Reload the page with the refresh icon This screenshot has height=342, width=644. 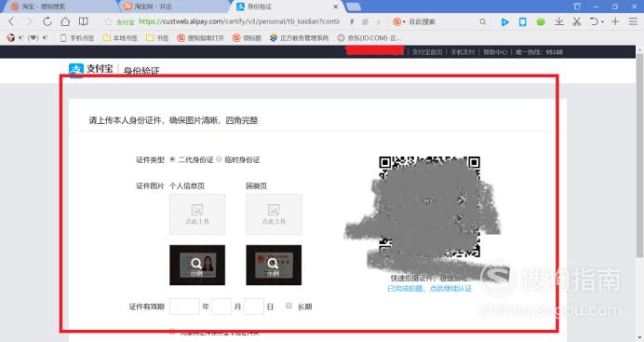tap(47, 21)
